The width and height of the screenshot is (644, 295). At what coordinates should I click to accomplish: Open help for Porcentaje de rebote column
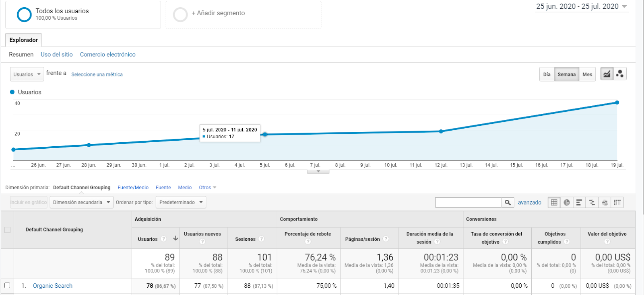pyautogui.click(x=308, y=242)
